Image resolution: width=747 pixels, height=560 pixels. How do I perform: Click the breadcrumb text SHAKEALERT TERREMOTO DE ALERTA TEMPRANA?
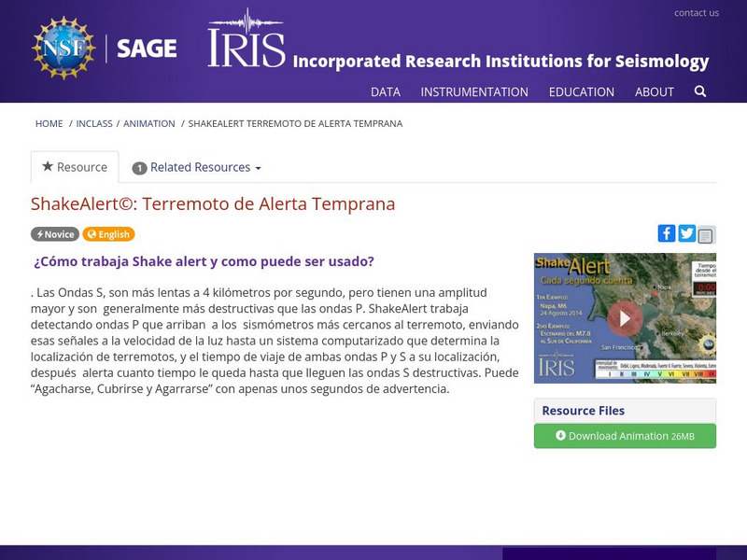point(295,124)
